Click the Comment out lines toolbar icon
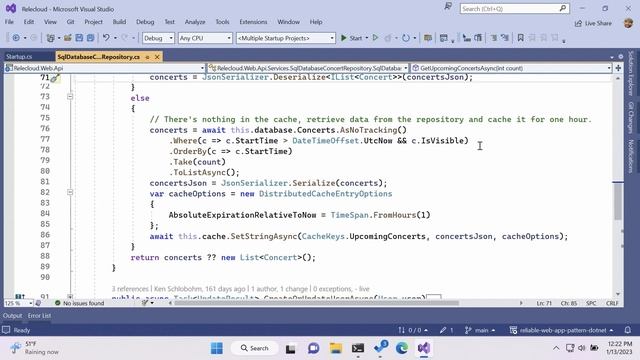This screenshot has height=360, width=640. click(x=493, y=38)
